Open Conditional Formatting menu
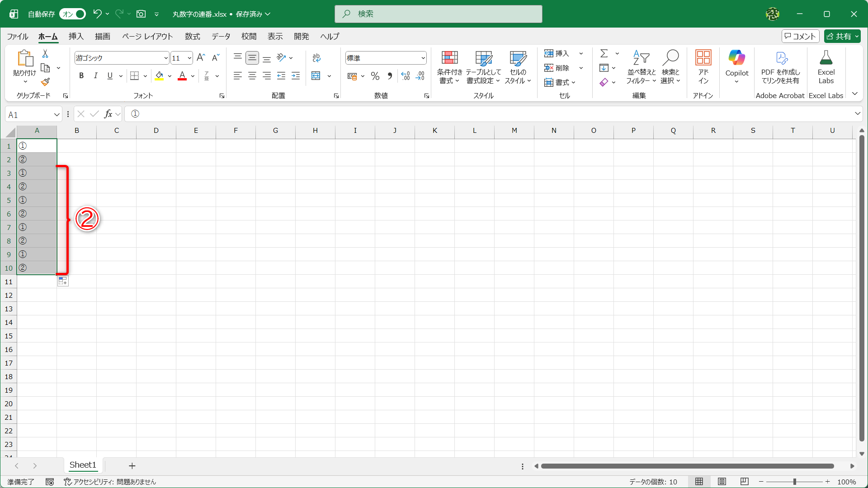 coord(449,67)
